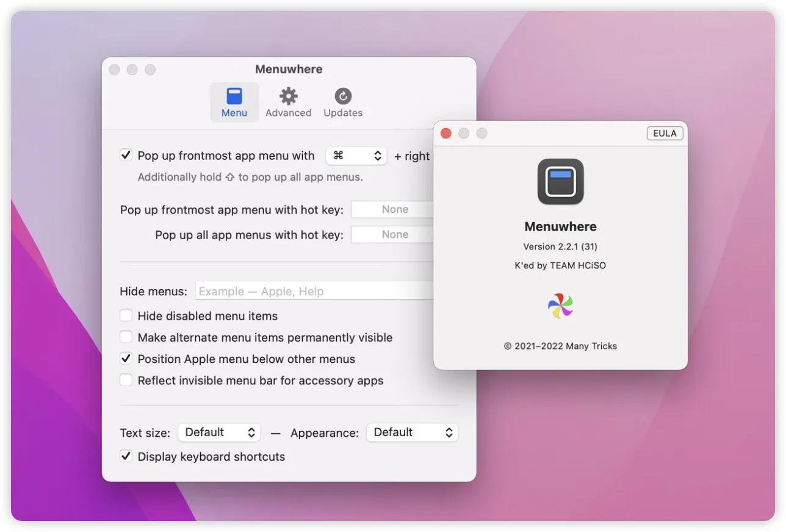
Task: Click the frontmost app menu hot key field
Action: coord(392,209)
